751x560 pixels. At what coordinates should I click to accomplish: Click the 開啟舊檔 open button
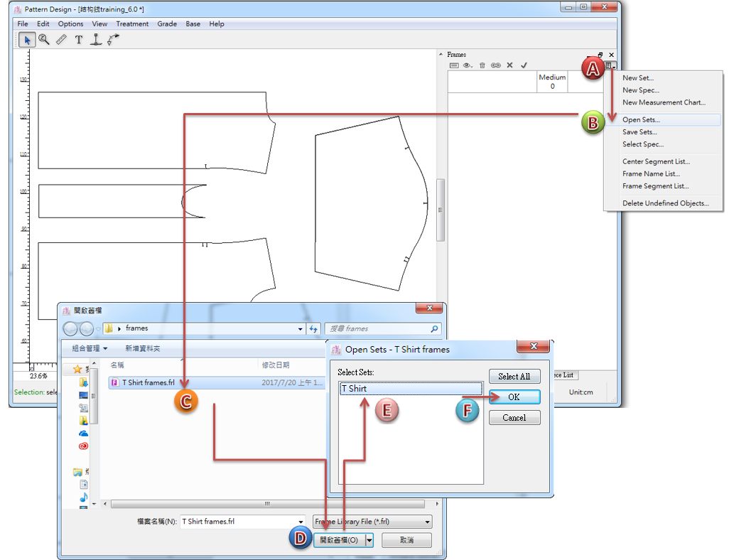pyautogui.click(x=338, y=540)
